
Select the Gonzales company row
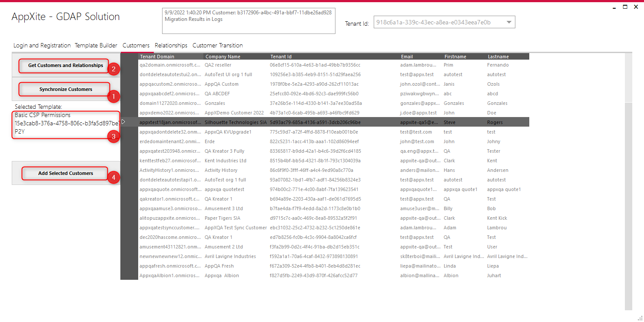[334, 103]
